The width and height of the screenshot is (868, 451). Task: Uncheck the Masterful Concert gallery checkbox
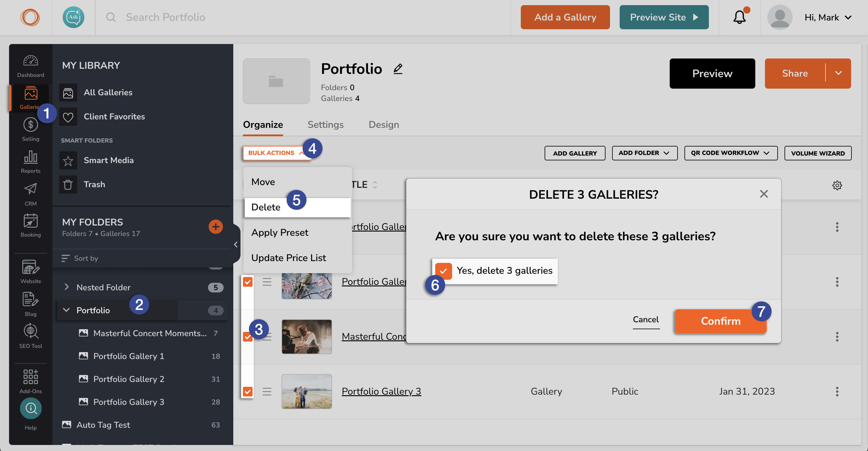248,336
